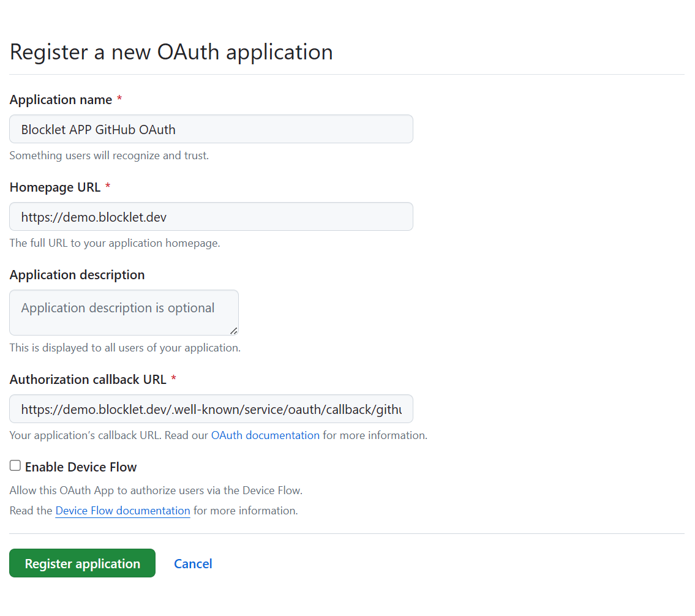Click the description textarea resize handle
Screen dimensions: 695x616
pos(233,331)
